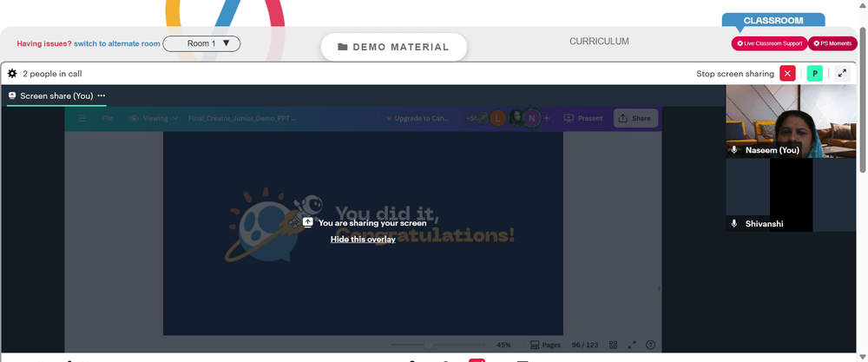Open screen share three-dots options

point(102,95)
